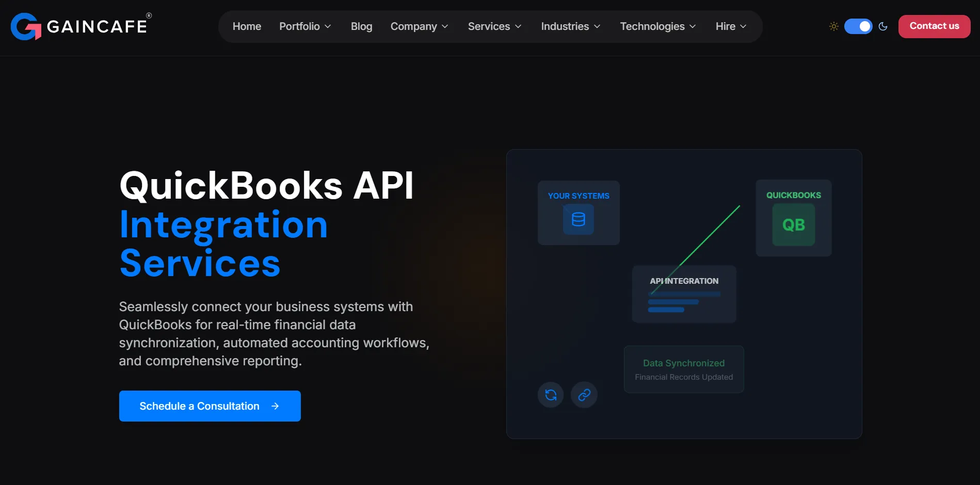This screenshot has width=980, height=485.
Task: Click the green QB QuickBooks icon
Action: coord(794,224)
